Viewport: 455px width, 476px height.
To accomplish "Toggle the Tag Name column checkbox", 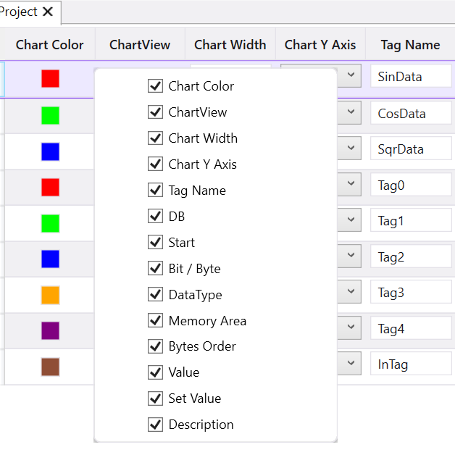I will [x=156, y=191].
